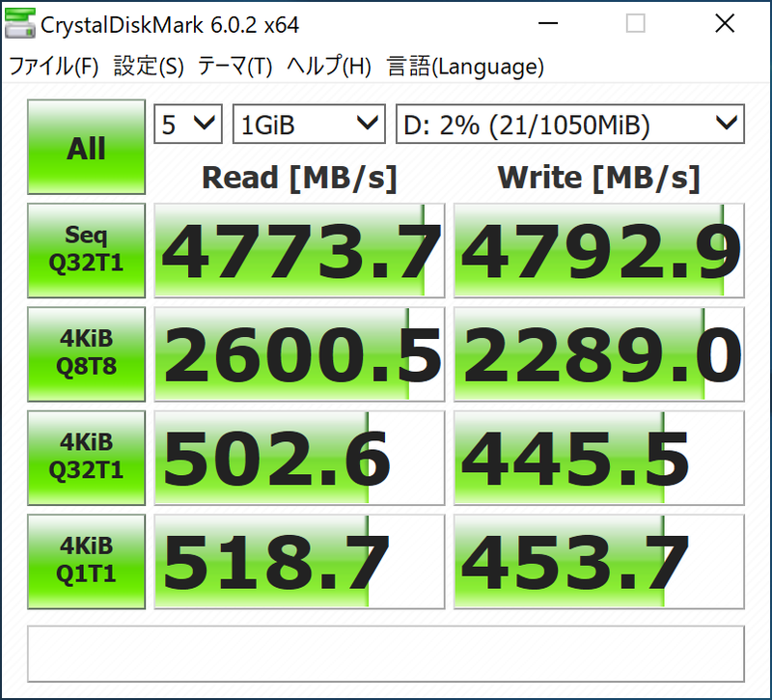Viewport: 772px width, 700px height.
Task: Open the ヘルプ(H) menu
Action: click(x=329, y=67)
